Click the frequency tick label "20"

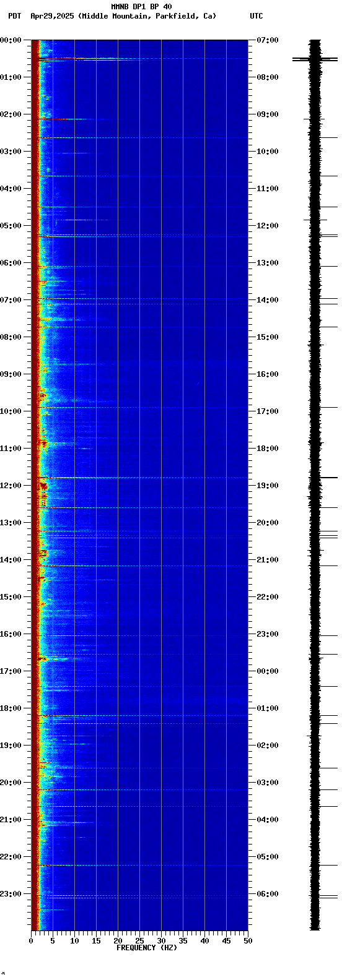pos(118,941)
